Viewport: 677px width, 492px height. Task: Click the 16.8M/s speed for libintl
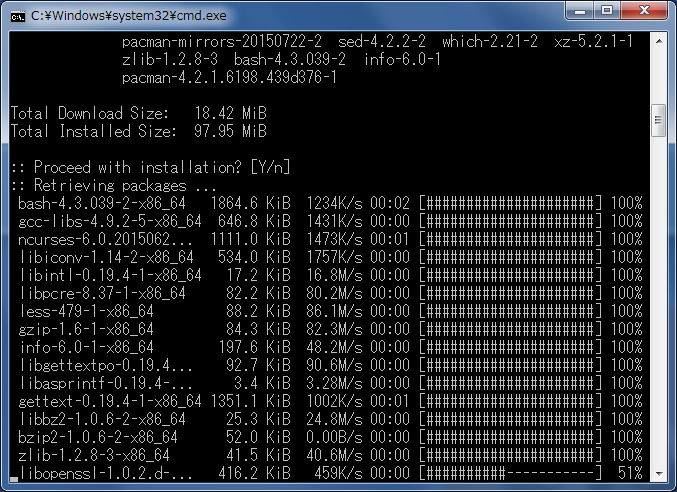point(334,275)
